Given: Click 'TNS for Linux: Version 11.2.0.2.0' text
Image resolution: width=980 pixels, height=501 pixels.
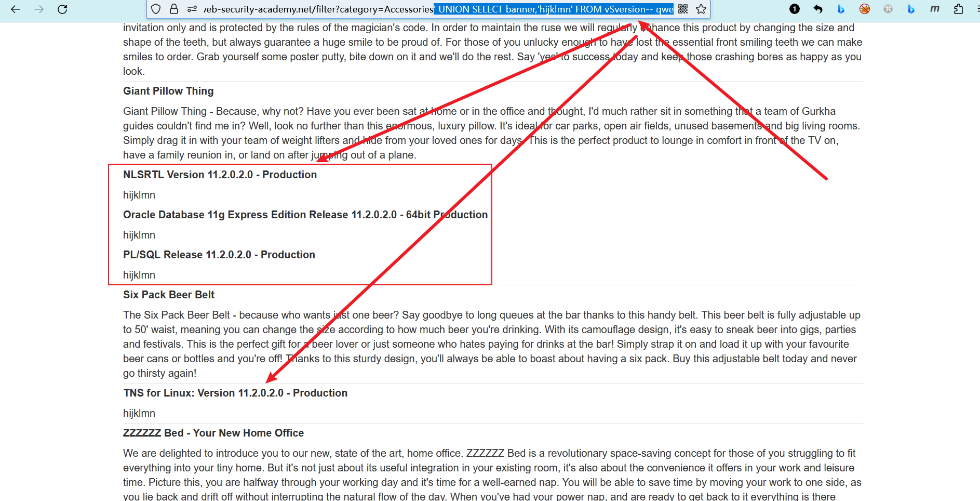Looking at the screenshot, I should coord(204,393).
